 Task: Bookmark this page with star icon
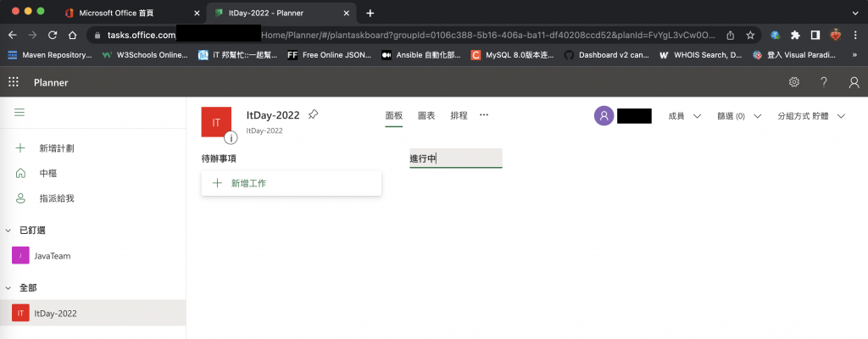(750, 35)
